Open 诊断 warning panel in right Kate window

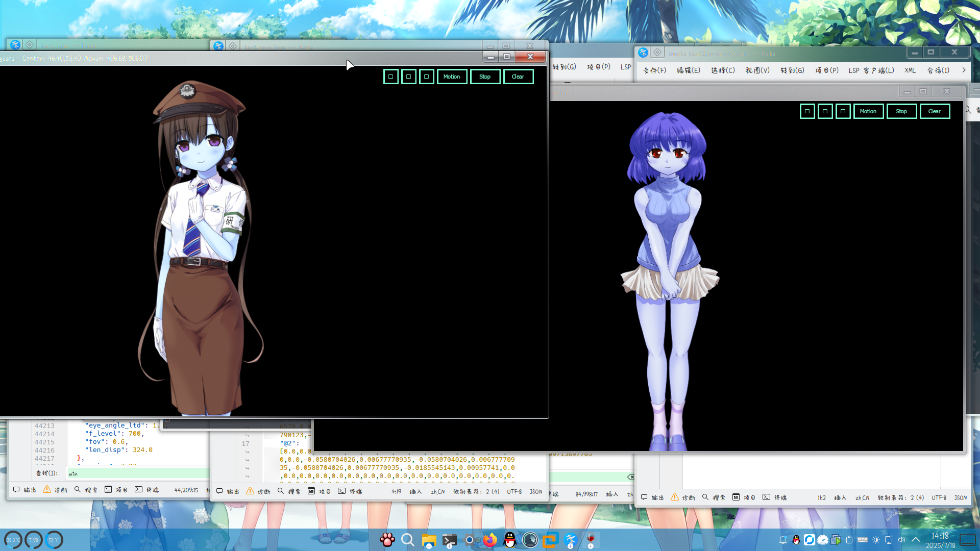click(683, 497)
